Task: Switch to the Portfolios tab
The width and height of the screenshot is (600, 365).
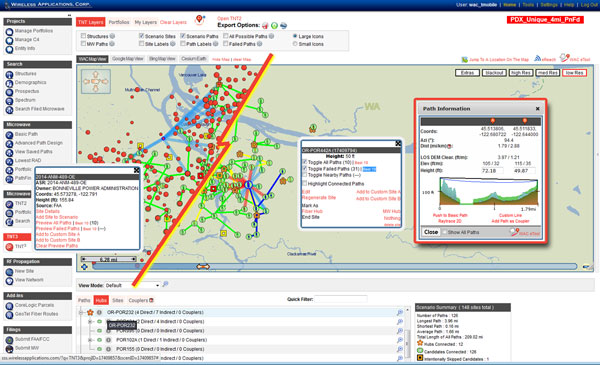Action: click(x=119, y=22)
